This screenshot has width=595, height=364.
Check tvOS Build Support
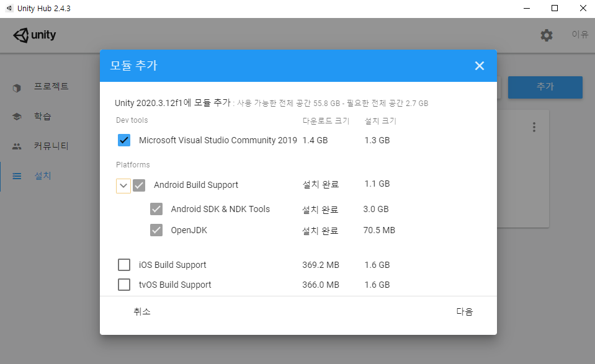tap(124, 285)
